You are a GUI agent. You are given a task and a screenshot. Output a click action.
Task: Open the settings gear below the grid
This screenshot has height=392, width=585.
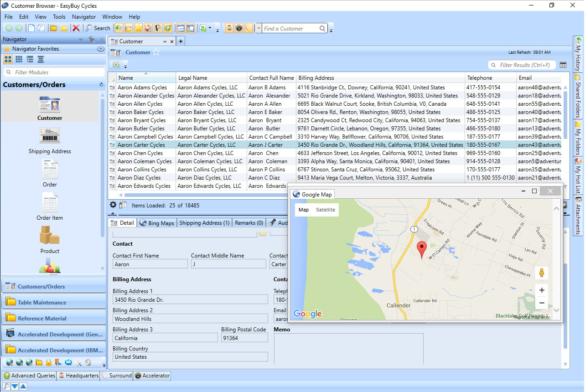click(x=113, y=205)
